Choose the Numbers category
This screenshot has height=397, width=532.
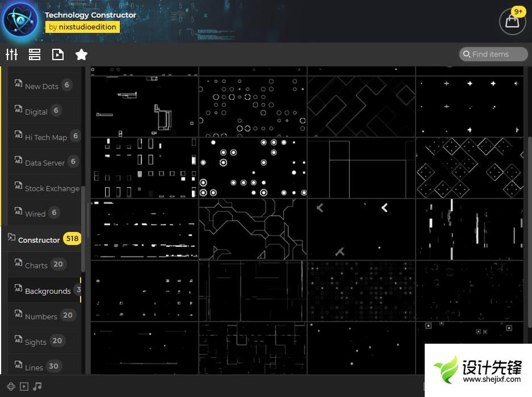[x=41, y=316]
